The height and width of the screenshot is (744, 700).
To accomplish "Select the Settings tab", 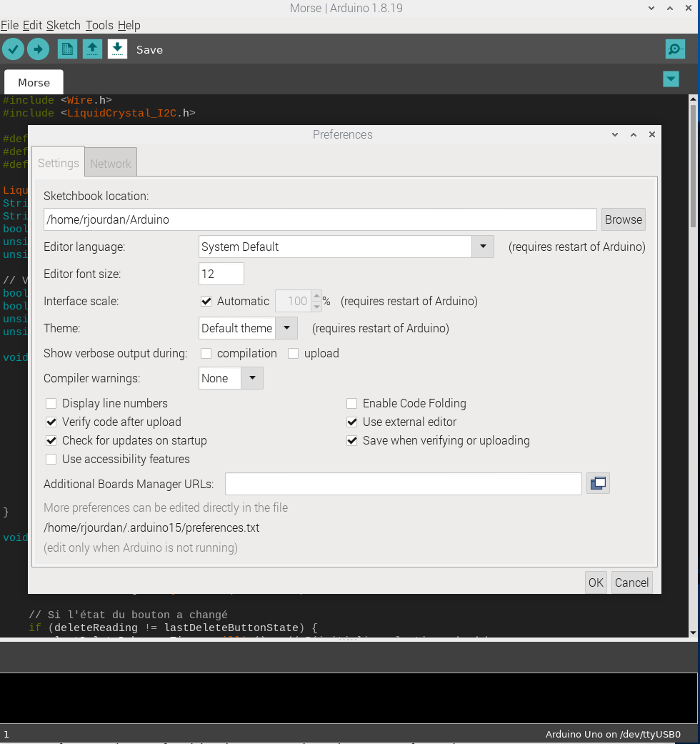I will pos(59,163).
